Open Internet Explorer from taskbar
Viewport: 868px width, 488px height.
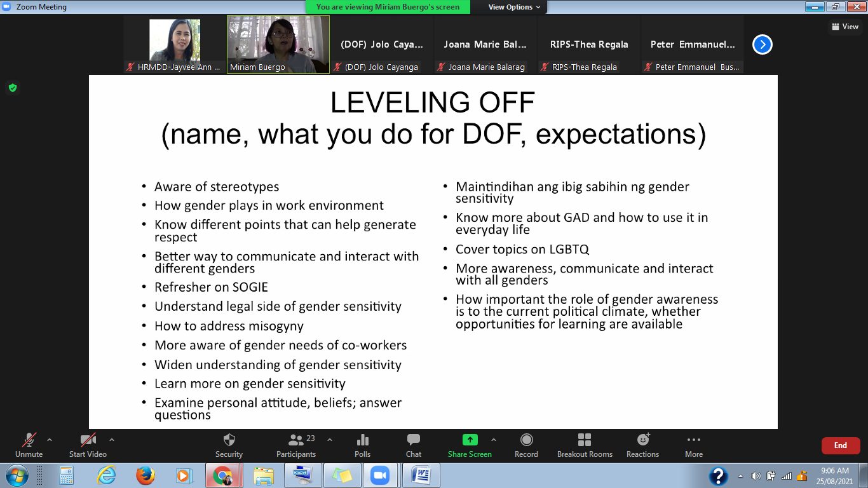coord(106,475)
